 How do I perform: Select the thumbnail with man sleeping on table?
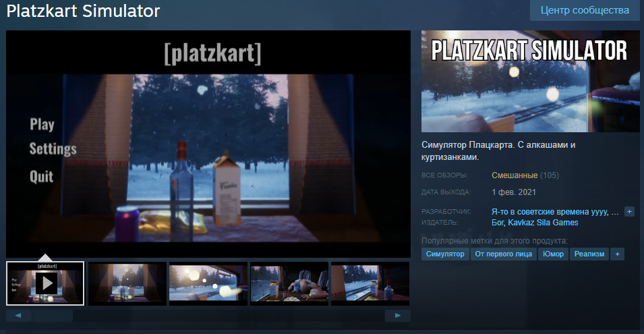click(289, 283)
